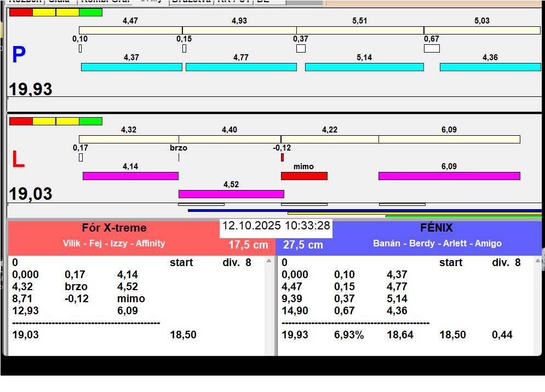Click the 27,5 cm jump height label
The height and width of the screenshot is (392, 545).
click(x=303, y=245)
